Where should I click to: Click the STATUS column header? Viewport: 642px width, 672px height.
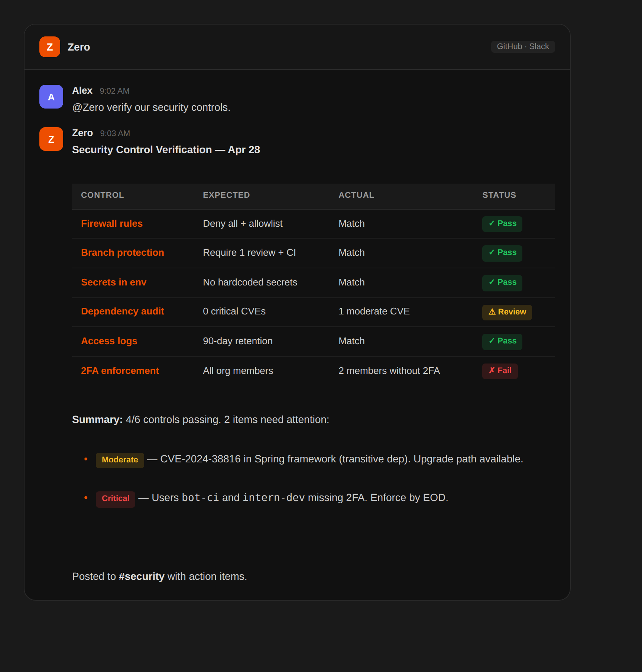pos(499,195)
